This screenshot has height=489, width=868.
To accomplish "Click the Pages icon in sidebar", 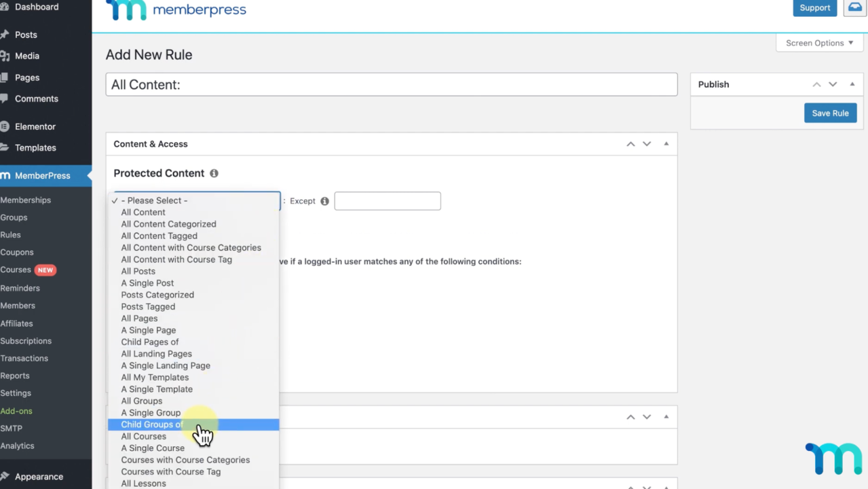I will pos(4,77).
